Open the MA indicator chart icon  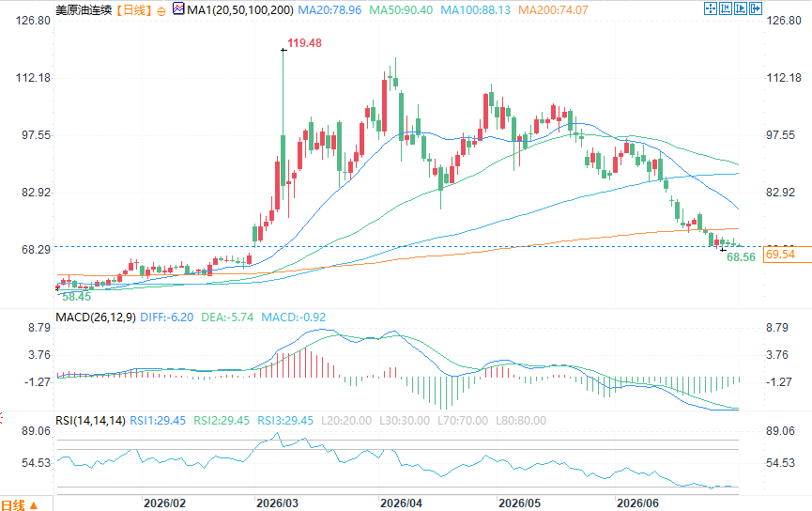click(178, 8)
